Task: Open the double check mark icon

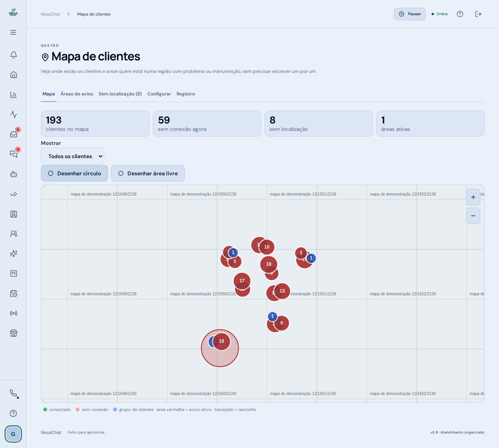Action: [14, 194]
